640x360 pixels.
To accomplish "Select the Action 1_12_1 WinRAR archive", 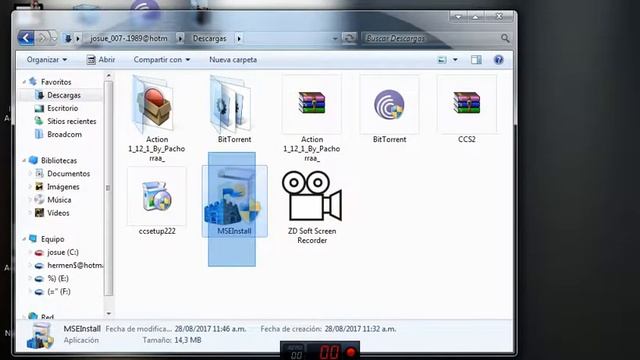I will click(x=311, y=102).
